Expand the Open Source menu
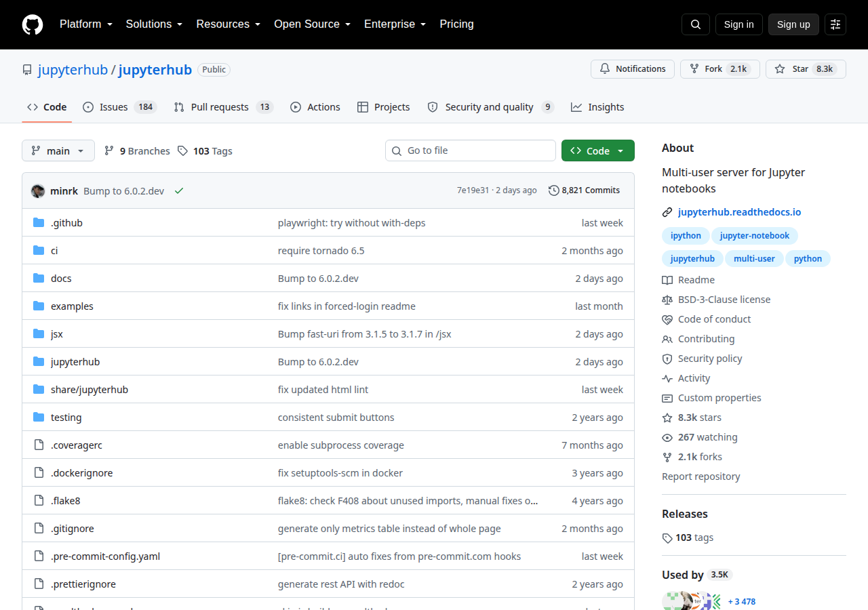The height and width of the screenshot is (610, 868). pos(313,24)
